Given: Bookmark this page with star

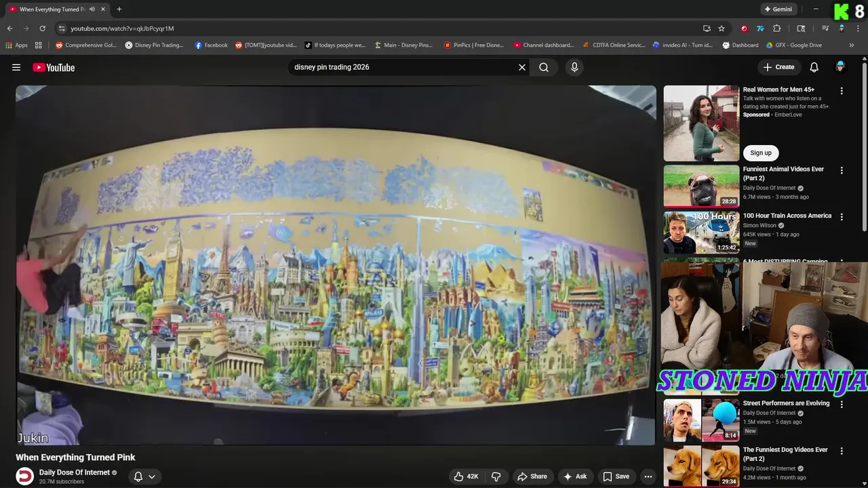Looking at the screenshot, I should click(722, 28).
